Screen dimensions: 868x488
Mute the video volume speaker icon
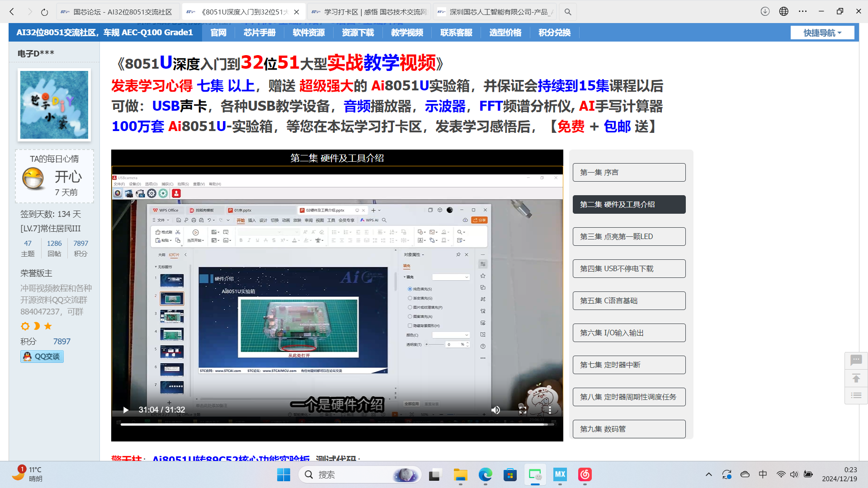(496, 410)
